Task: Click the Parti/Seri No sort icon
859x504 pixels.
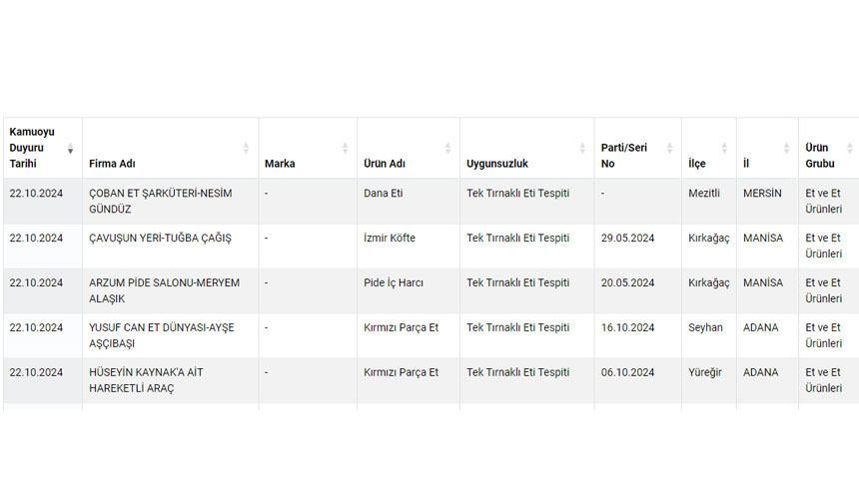Action: 670,149
